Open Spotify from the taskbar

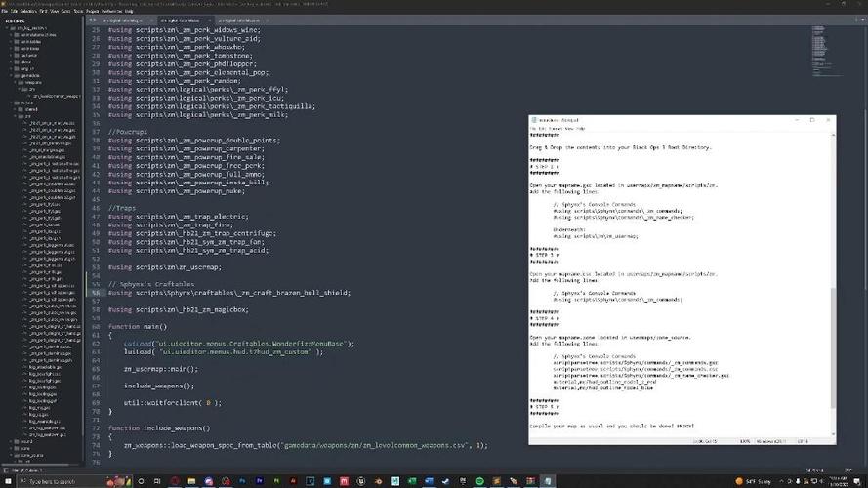pos(479,481)
